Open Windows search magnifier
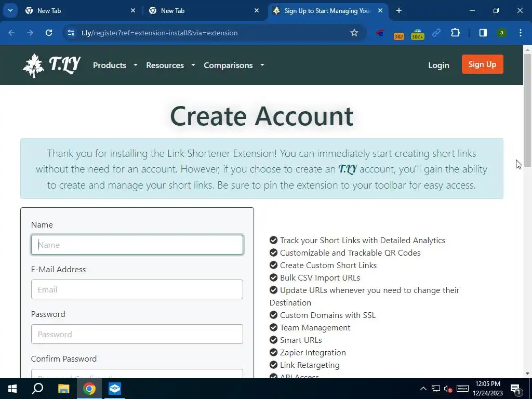The width and height of the screenshot is (532, 399). 37,389
